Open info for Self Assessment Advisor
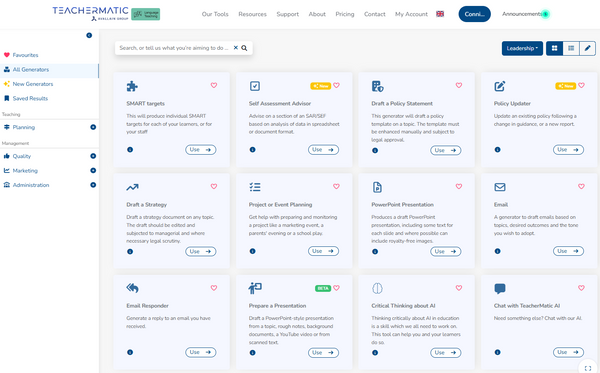This screenshot has height=373, width=600. 253,150
